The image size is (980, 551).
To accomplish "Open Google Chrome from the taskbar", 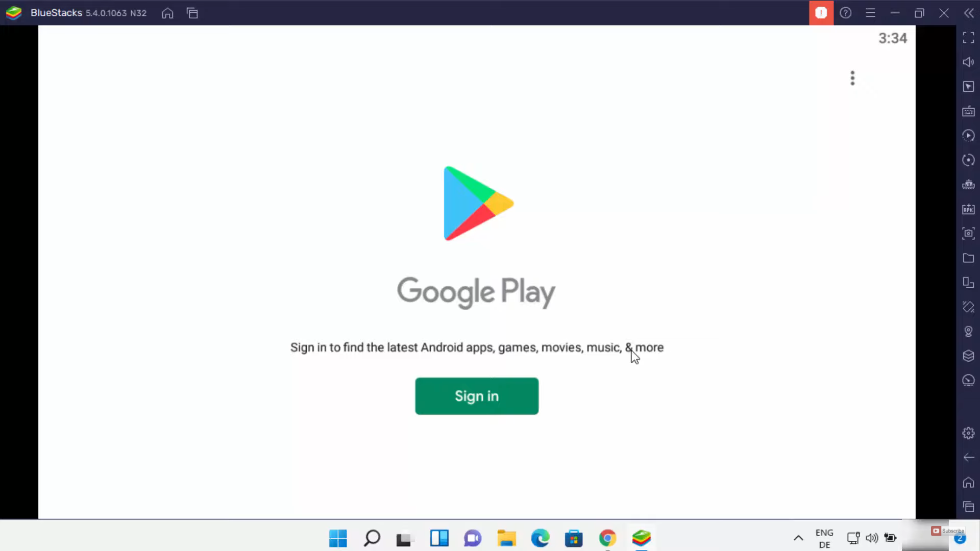I will tap(607, 538).
